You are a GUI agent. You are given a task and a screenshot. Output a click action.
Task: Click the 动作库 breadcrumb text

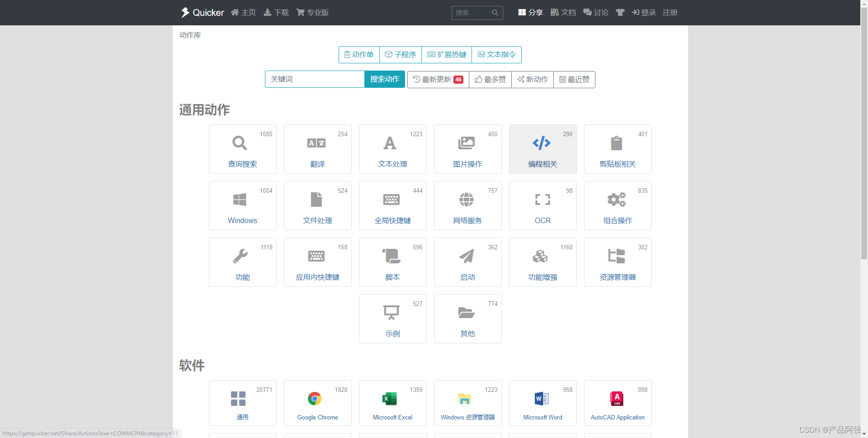click(x=190, y=35)
